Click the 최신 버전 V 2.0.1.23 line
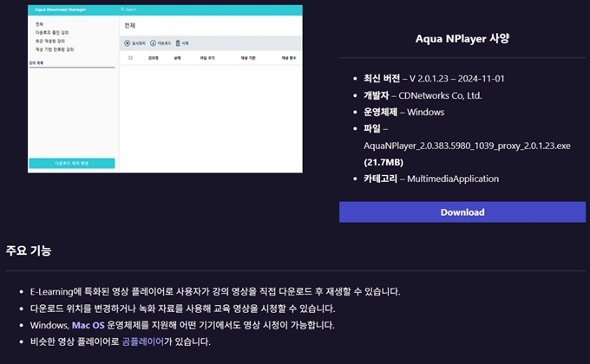 pyautogui.click(x=434, y=79)
